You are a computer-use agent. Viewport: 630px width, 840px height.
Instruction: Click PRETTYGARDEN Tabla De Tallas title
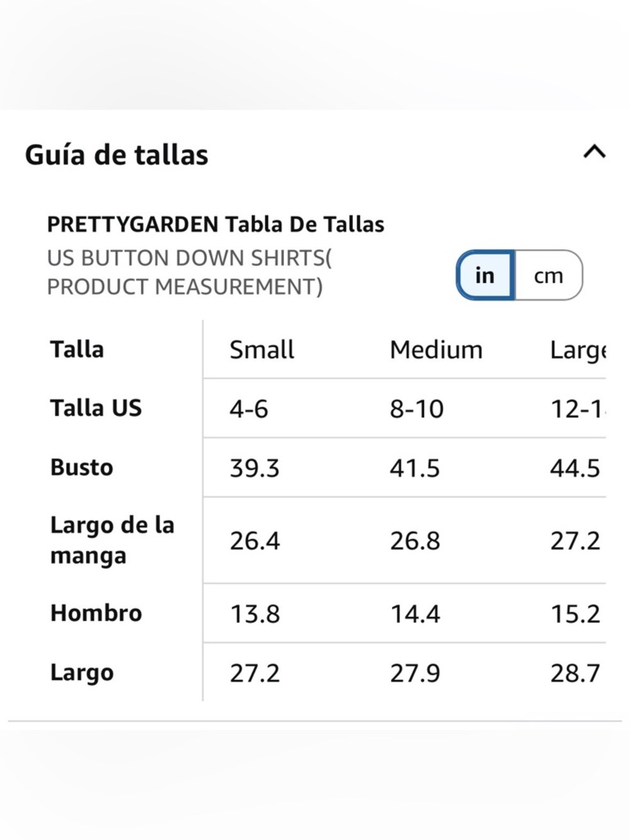[215, 224]
